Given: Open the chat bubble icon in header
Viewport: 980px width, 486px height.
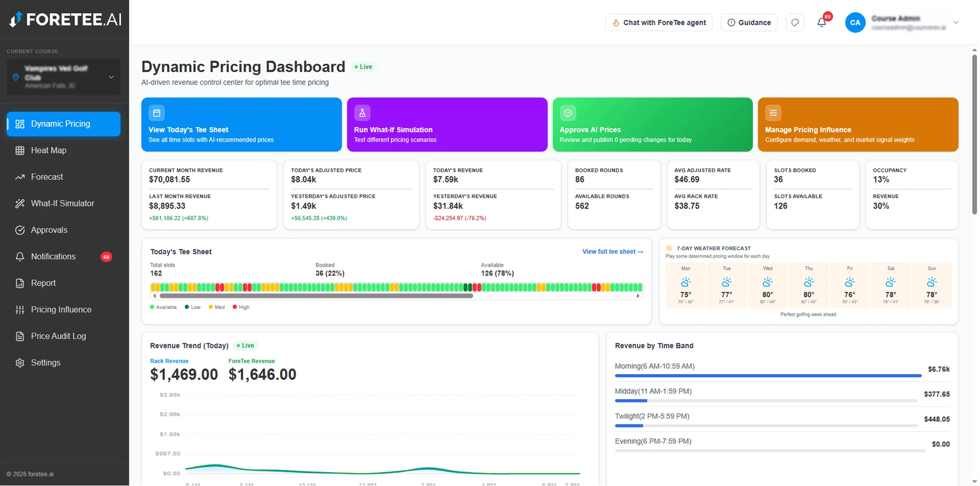Looking at the screenshot, I should (x=795, y=22).
